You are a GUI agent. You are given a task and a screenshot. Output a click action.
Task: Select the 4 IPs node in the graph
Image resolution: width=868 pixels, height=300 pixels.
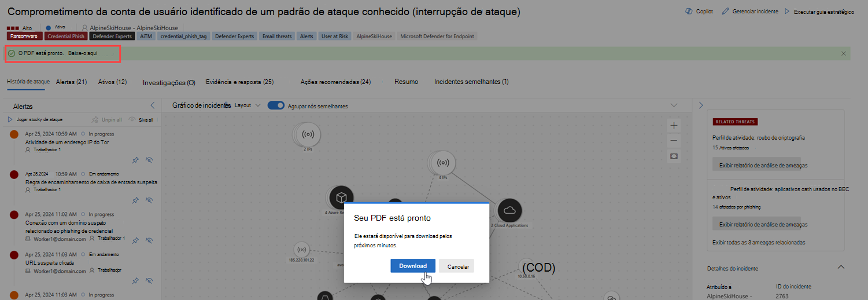point(444,163)
